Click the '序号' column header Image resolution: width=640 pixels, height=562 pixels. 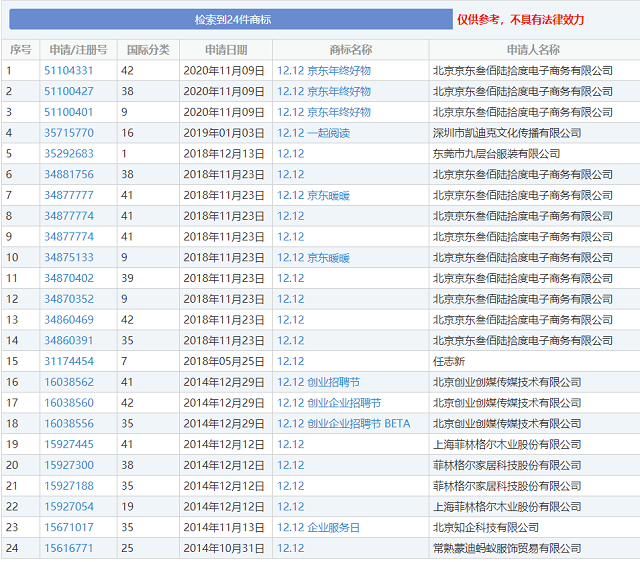click(x=20, y=50)
